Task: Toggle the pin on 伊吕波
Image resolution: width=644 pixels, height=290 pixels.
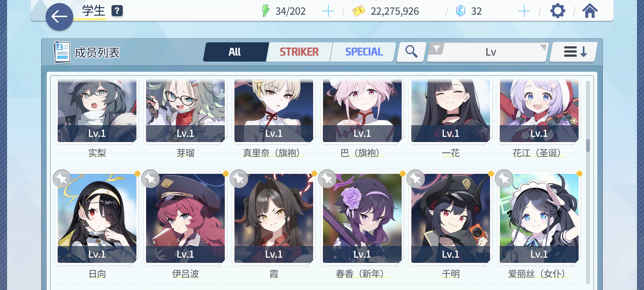Action: point(150,179)
